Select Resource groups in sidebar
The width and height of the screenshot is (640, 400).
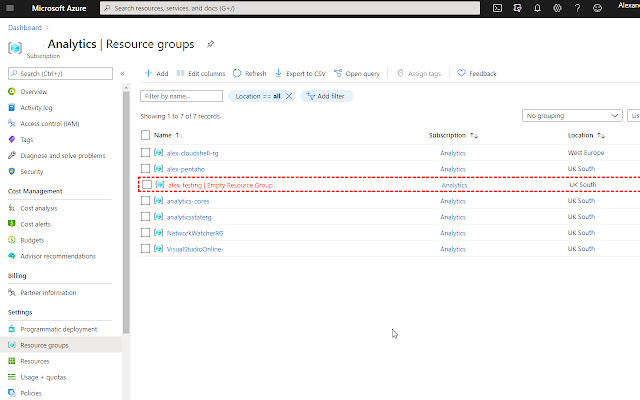click(x=61, y=345)
